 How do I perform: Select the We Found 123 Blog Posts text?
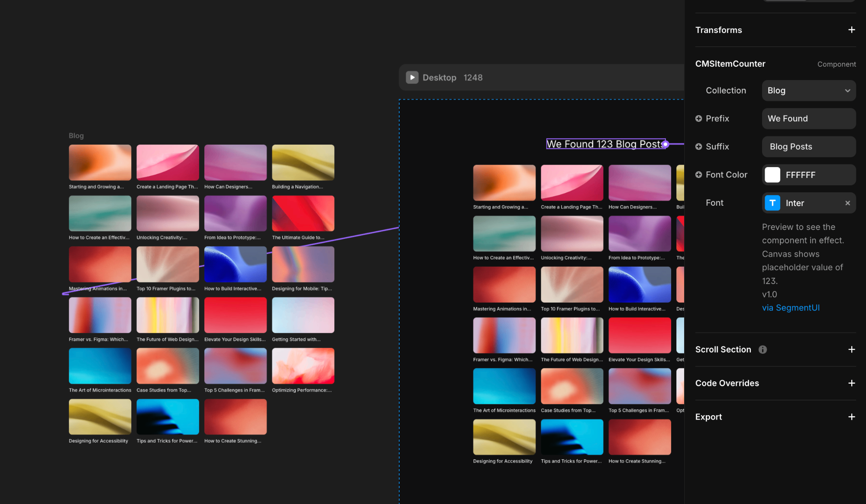coord(605,144)
